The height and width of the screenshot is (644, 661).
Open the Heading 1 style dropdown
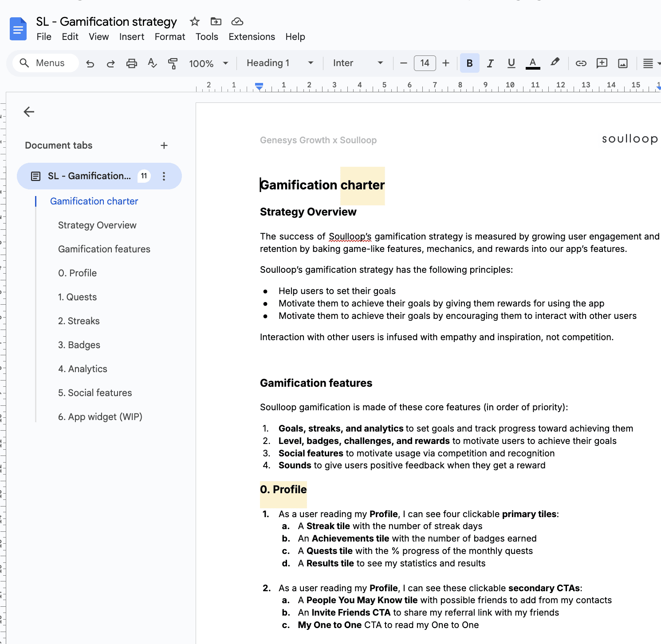pyautogui.click(x=280, y=63)
